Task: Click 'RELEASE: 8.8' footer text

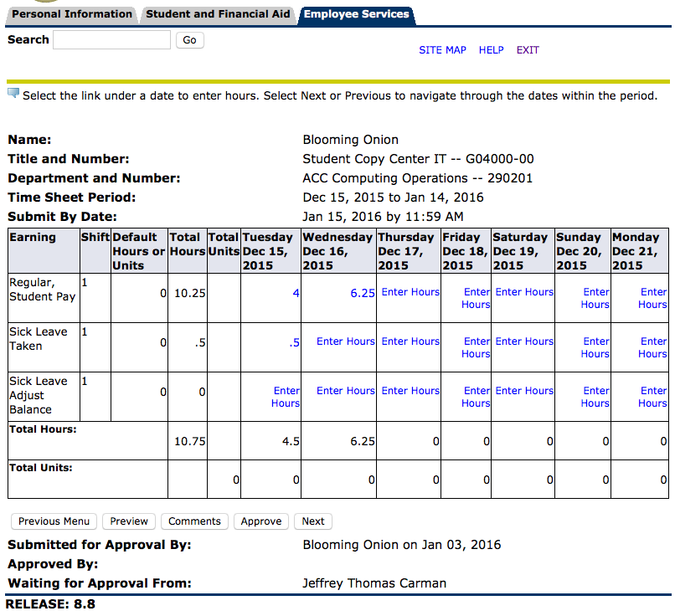Action: (50, 604)
